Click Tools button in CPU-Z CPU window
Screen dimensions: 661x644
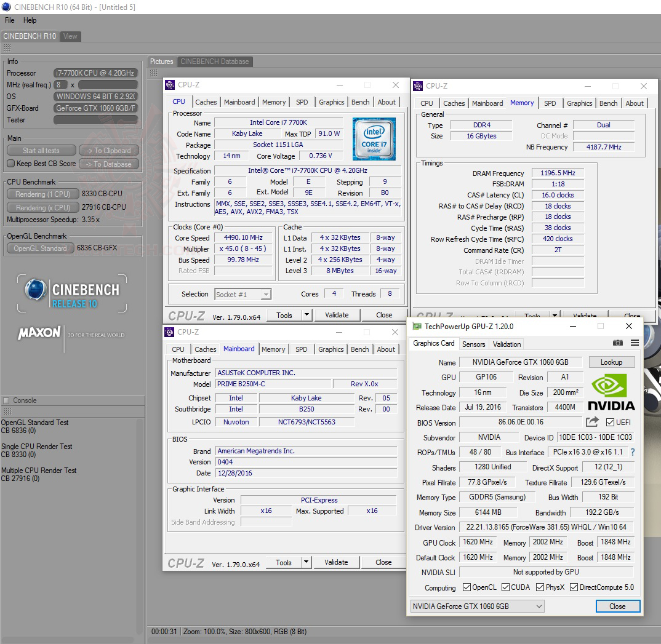(x=284, y=315)
